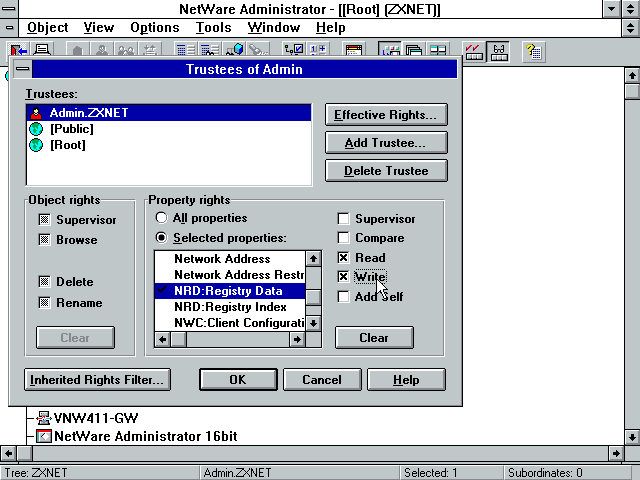Enable the Compare property right checkbox
640x480 pixels.
(x=344, y=238)
